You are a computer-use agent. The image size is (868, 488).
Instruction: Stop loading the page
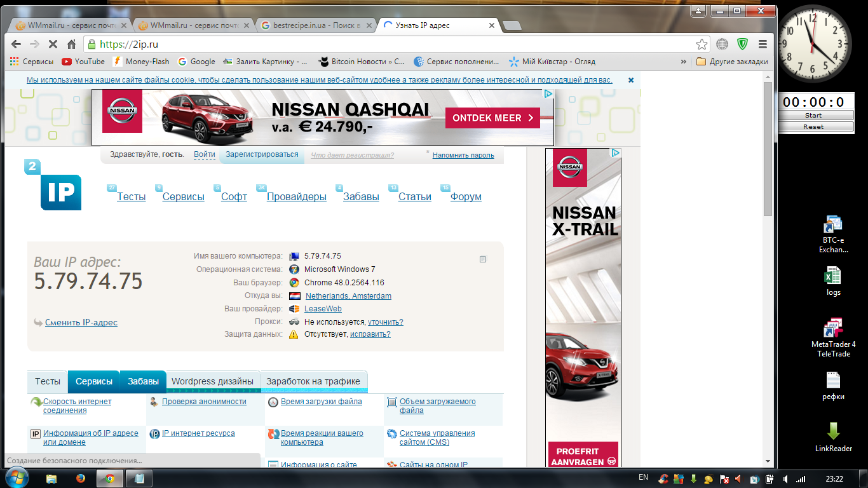(x=53, y=44)
